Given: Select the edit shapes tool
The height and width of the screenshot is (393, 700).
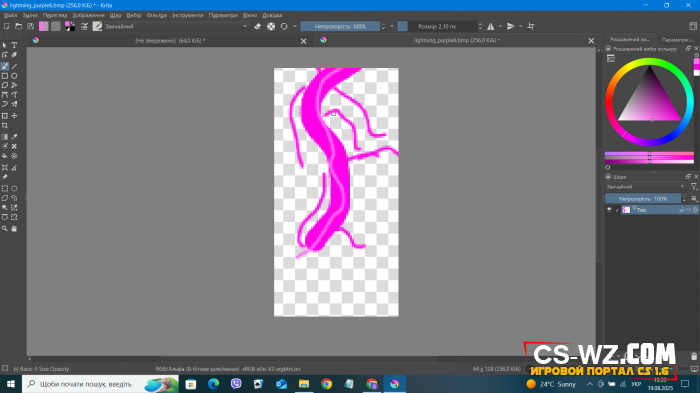Looking at the screenshot, I should tap(4, 54).
